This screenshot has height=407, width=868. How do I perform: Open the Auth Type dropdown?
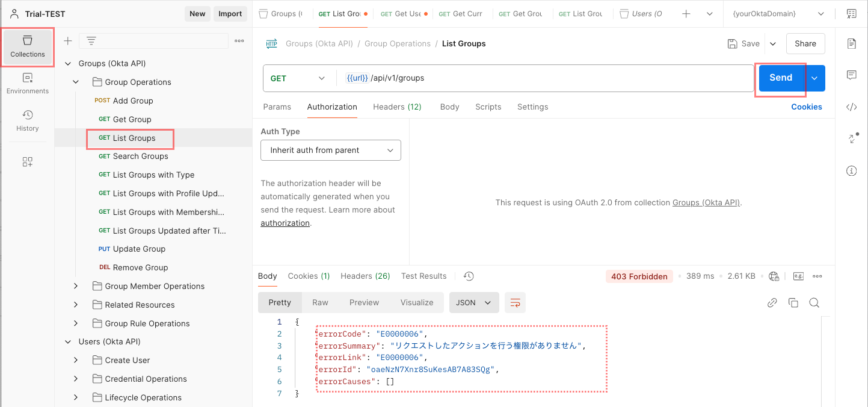330,151
